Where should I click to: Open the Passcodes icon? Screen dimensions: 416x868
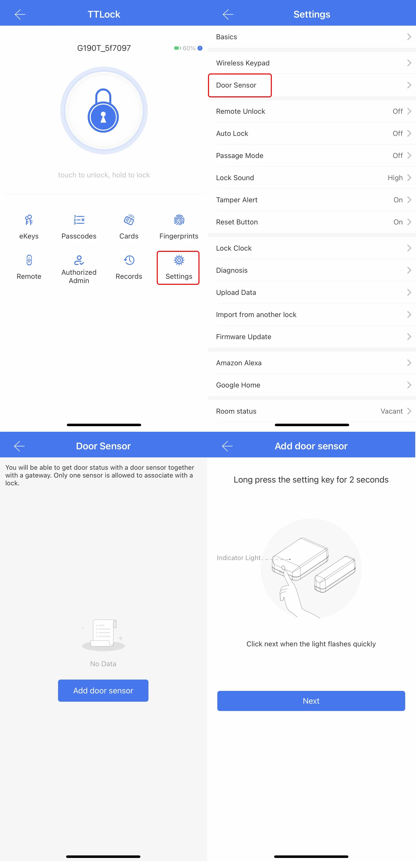79,220
